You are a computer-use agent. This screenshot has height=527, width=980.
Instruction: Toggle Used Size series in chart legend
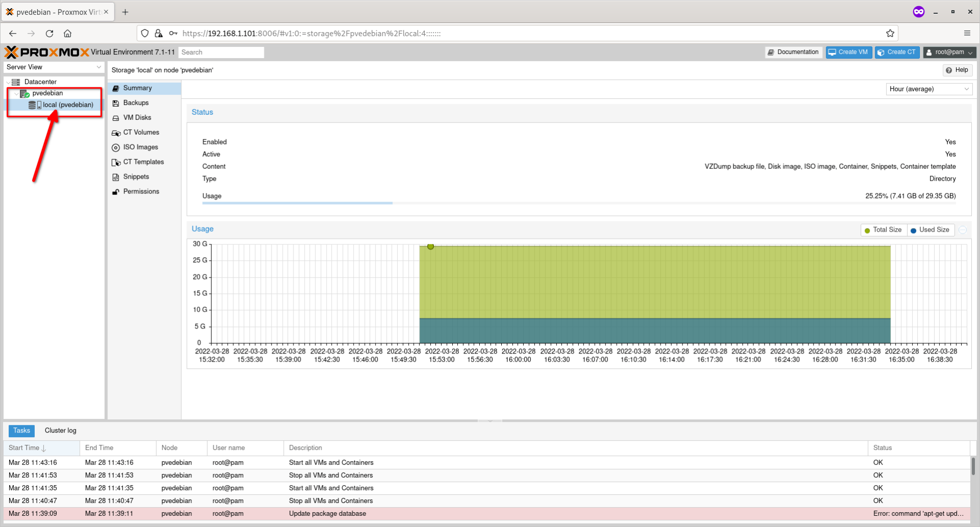click(930, 230)
